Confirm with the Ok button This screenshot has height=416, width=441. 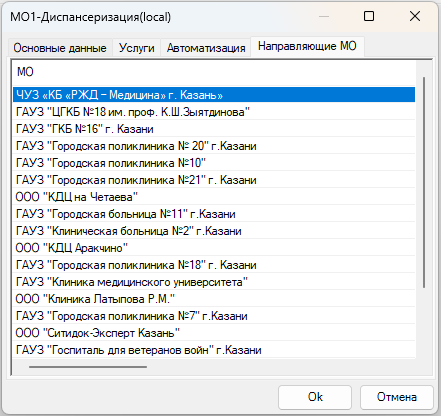pyautogui.click(x=315, y=397)
